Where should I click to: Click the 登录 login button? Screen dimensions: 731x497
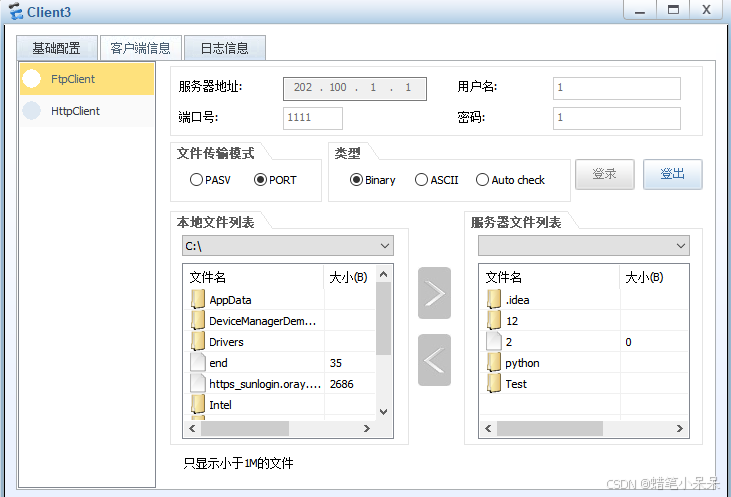(605, 174)
